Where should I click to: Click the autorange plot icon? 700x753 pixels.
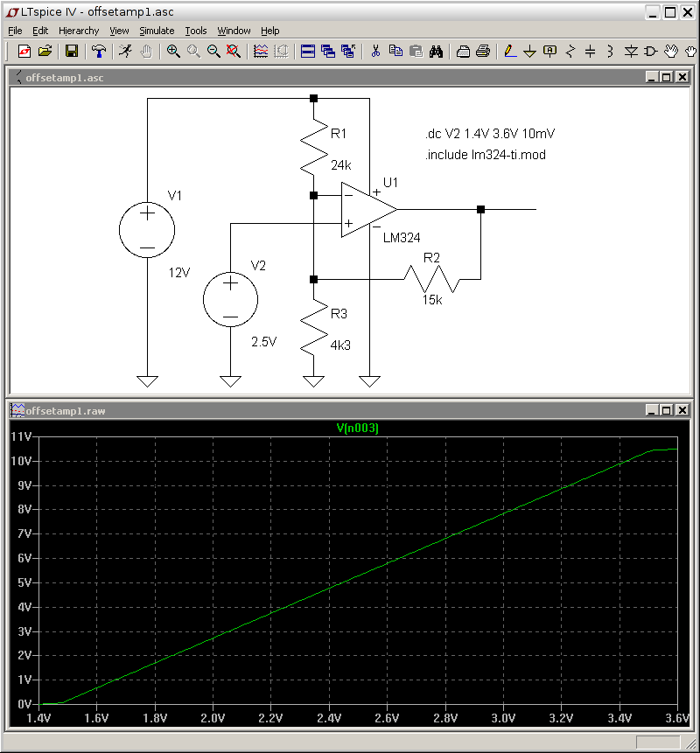click(x=261, y=51)
